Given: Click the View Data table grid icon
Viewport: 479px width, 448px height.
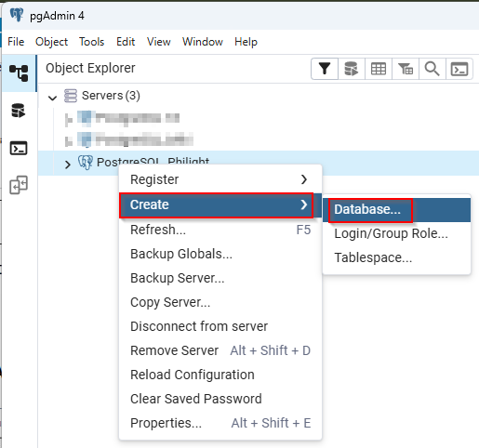Looking at the screenshot, I should click(x=379, y=69).
